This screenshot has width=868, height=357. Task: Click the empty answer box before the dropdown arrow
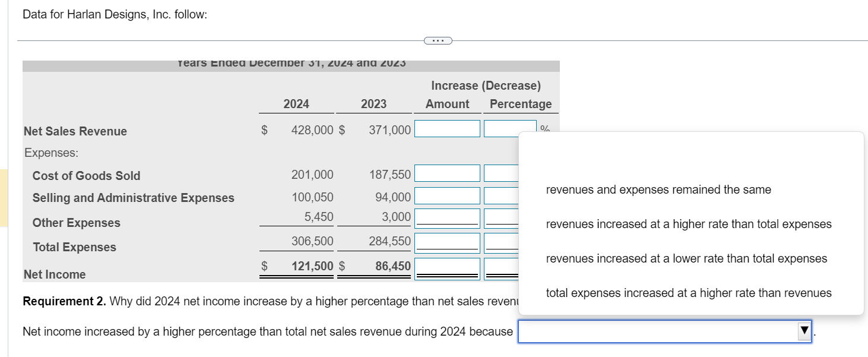click(x=653, y=331)
